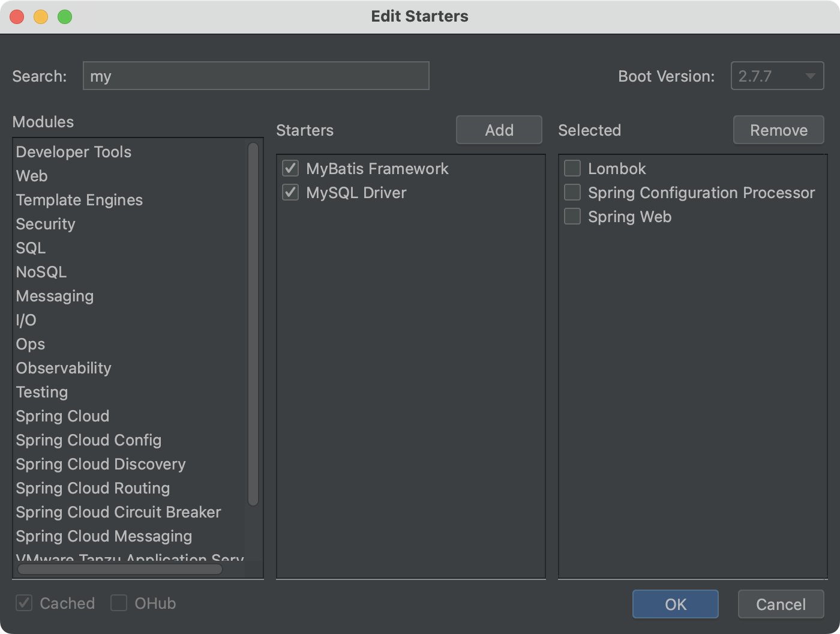Remove the selected starters
The image size is (840, 634).
pyautogui.click(x=778, y=130)
